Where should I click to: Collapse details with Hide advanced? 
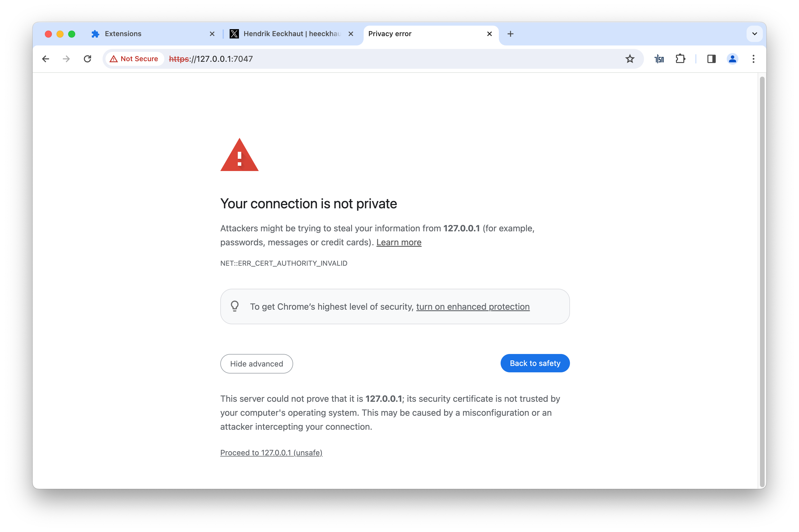(256, 364)
